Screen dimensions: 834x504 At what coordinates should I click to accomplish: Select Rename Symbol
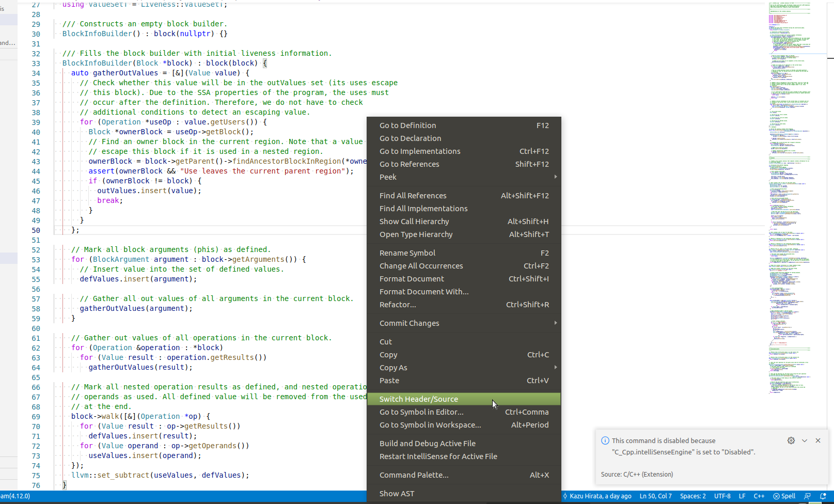[464, 253]
